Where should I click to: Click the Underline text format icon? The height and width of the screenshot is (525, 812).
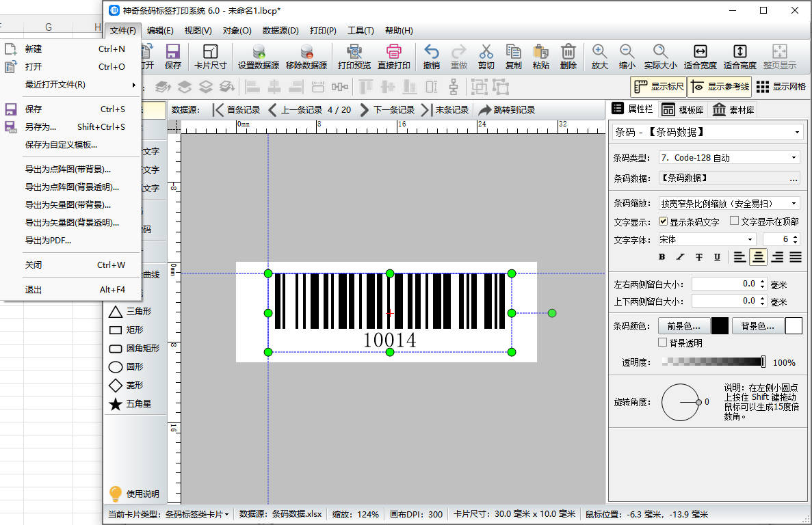[x=717, y=257]
